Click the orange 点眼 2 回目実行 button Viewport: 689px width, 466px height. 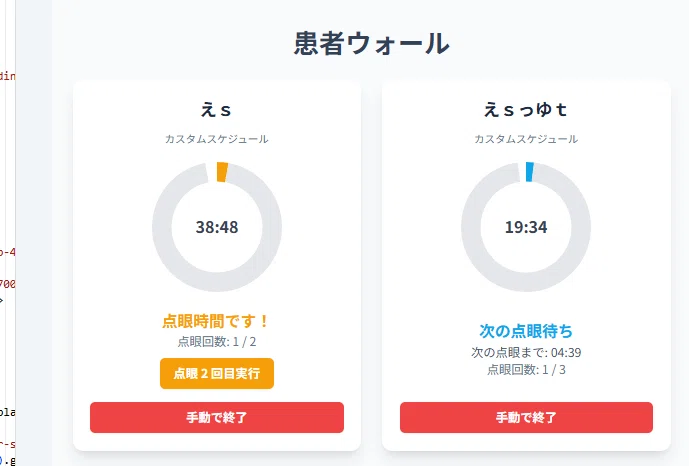tap(217, 373)
